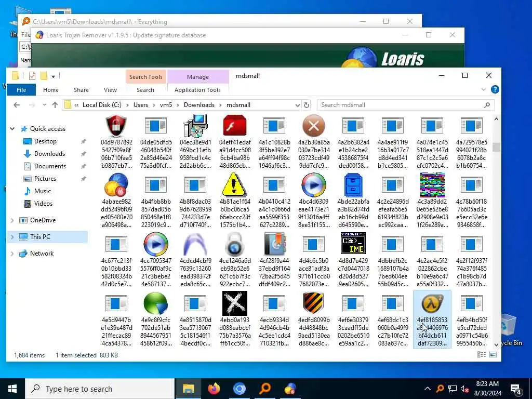Refresh the mdsmall folder view
This screenshot has height=399, width=532.
[x=307, y=105]
